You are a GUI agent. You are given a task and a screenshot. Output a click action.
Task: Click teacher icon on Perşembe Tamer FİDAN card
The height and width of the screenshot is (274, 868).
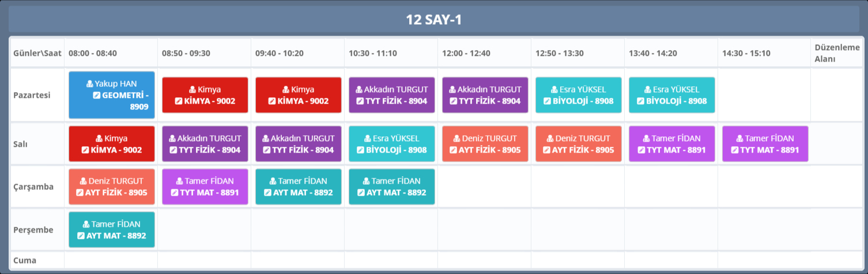(86, 224)
